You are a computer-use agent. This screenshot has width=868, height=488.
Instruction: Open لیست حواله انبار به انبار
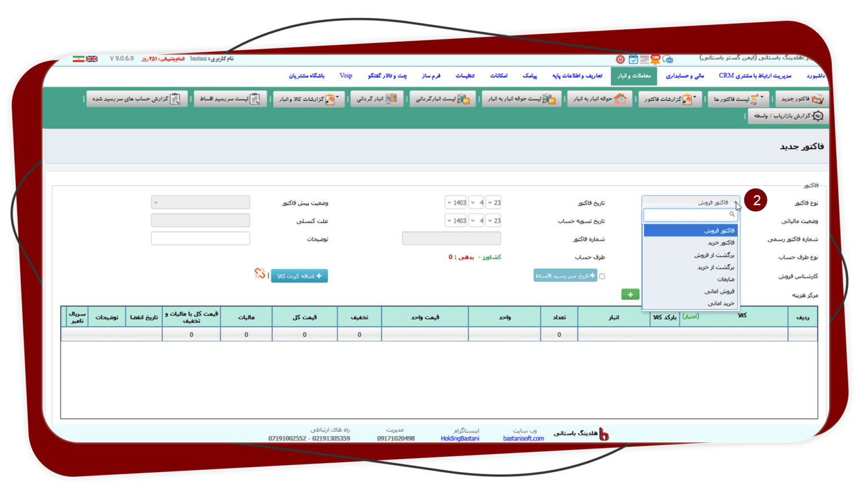[x=521, y=99]
